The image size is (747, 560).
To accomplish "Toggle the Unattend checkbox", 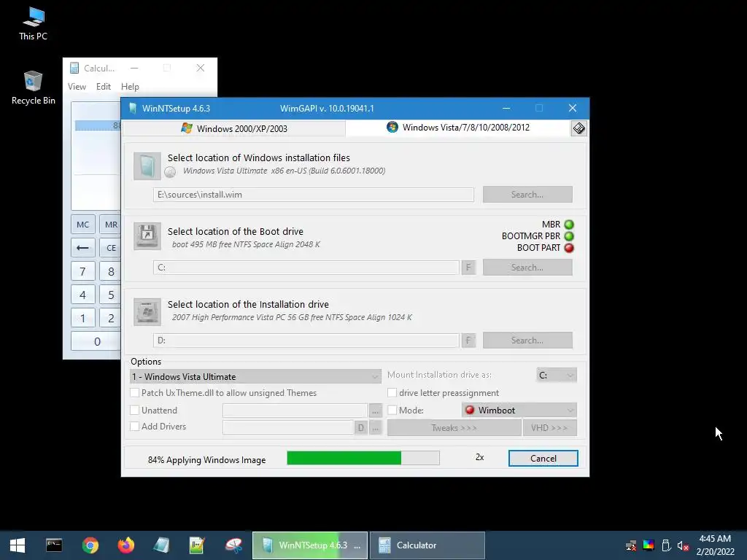I will (x=135, y=410).
